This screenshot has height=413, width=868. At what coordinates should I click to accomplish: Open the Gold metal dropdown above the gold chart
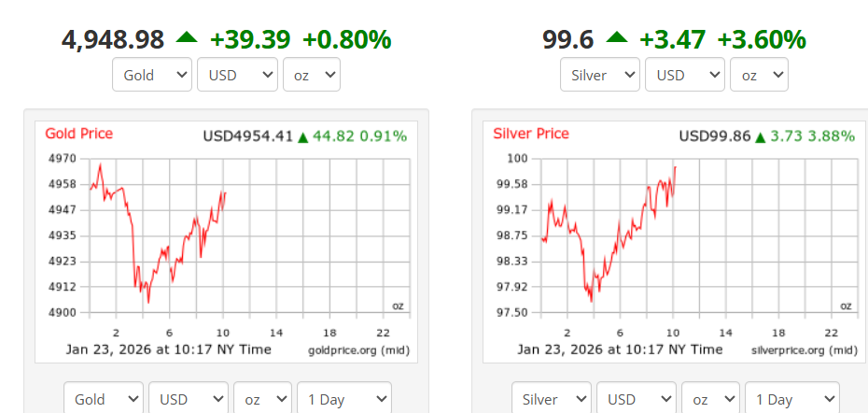pos(151,75)
